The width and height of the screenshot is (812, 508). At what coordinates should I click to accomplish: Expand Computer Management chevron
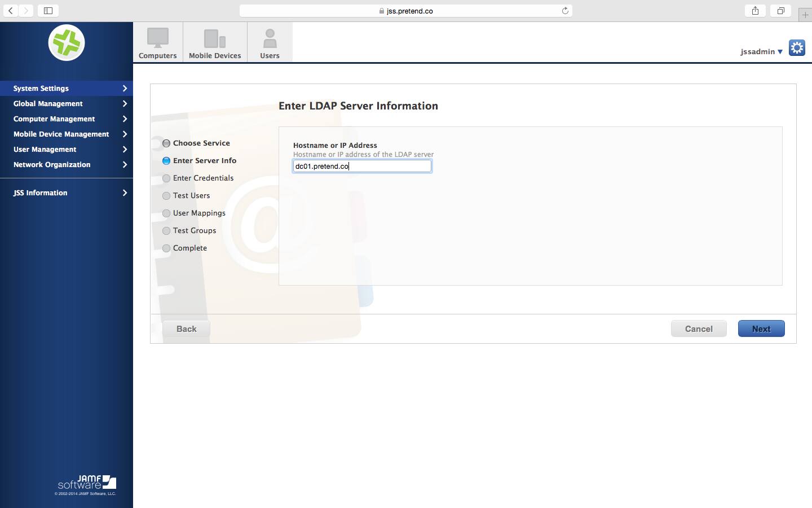coord(125,119)
